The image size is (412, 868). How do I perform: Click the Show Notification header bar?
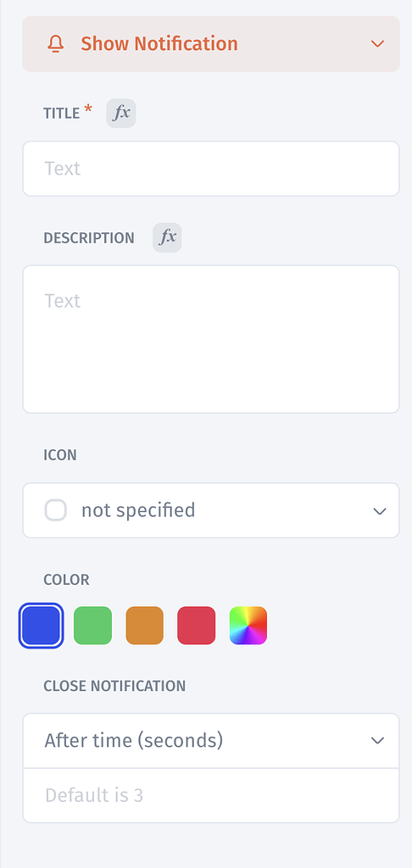[211, 44]
